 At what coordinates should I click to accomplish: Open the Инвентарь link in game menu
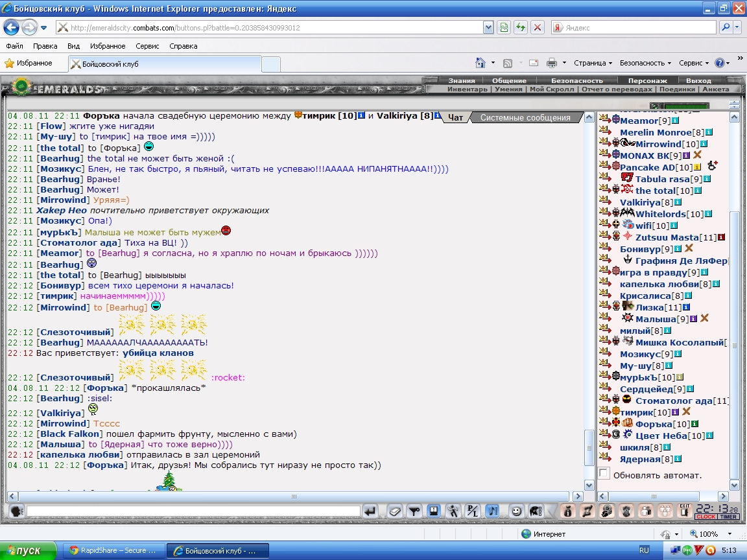click(x=468, y=89)
